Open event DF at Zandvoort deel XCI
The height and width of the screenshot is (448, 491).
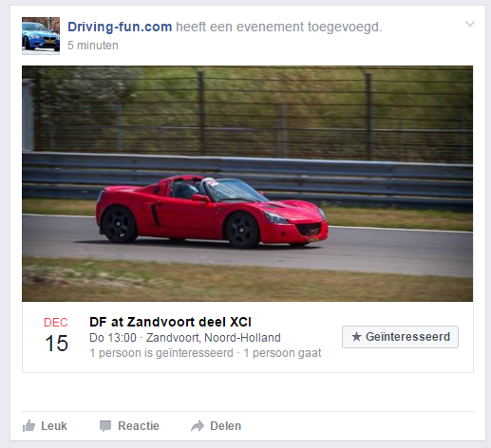170,322
